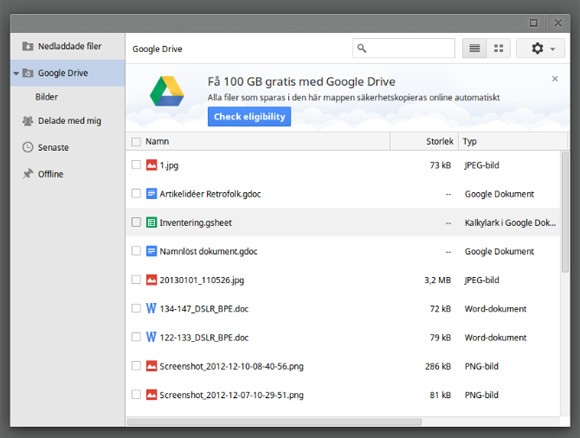Image resolution: width=580 pixels, height=438 pixels.
Task: Click the image icon of Screenshot_2012-12-07-10-29-51.png
Action: [x=151, y=395]
